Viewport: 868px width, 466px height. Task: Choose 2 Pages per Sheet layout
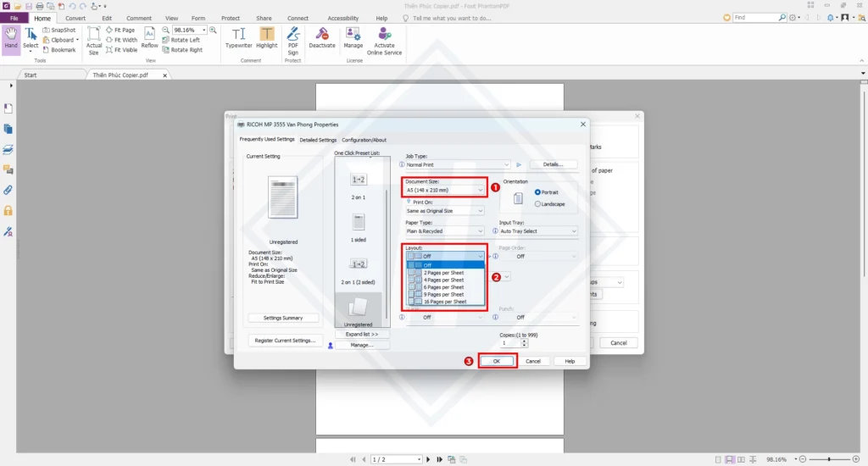[446, 273]
